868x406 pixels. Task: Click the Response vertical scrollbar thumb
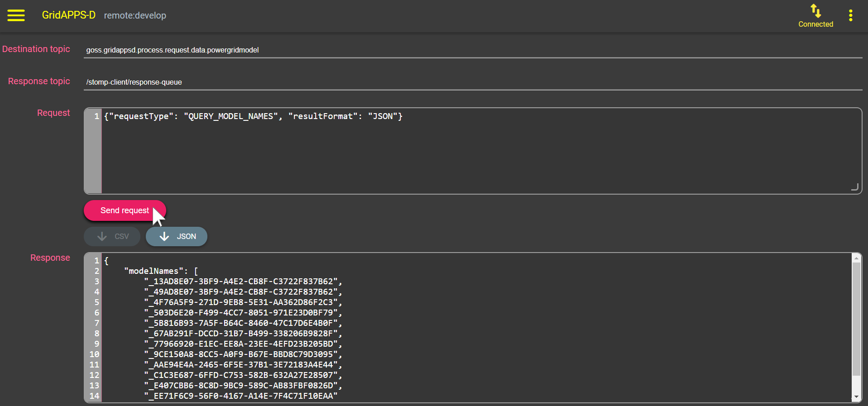856,319
